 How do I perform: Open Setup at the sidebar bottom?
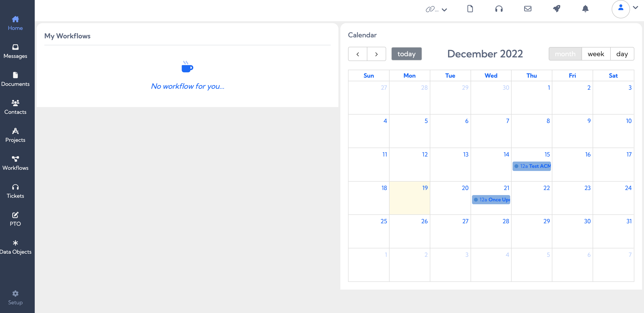[15, 298]
